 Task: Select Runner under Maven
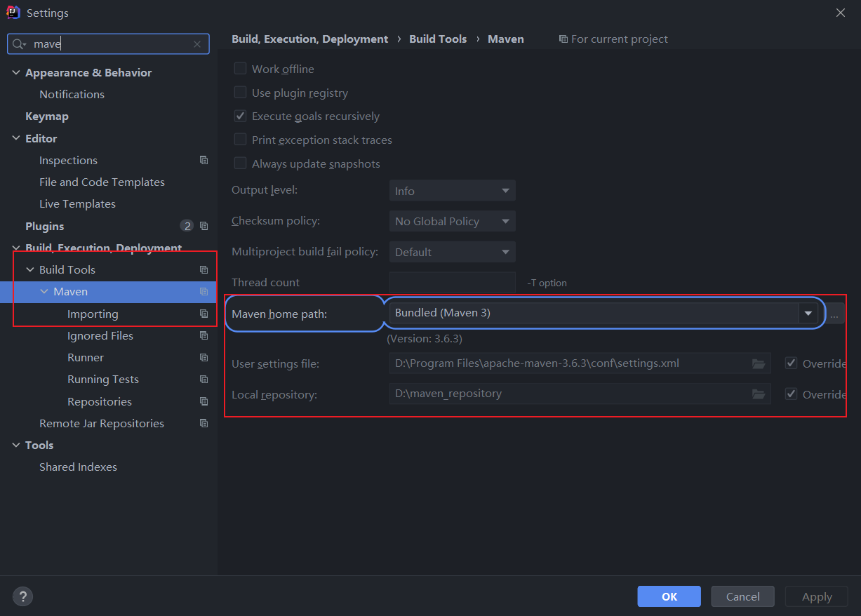point(86,357)
